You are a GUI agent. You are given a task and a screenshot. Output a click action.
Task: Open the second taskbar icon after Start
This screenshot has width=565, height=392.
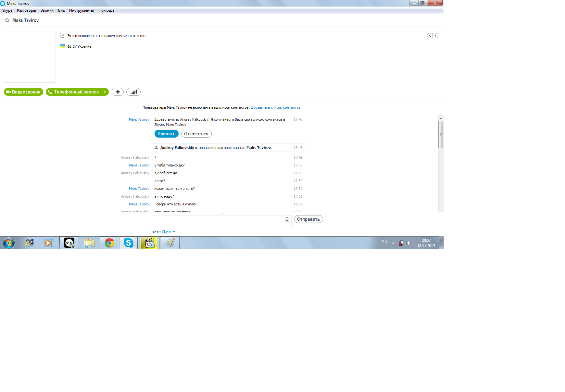click(x=29, y=243)
